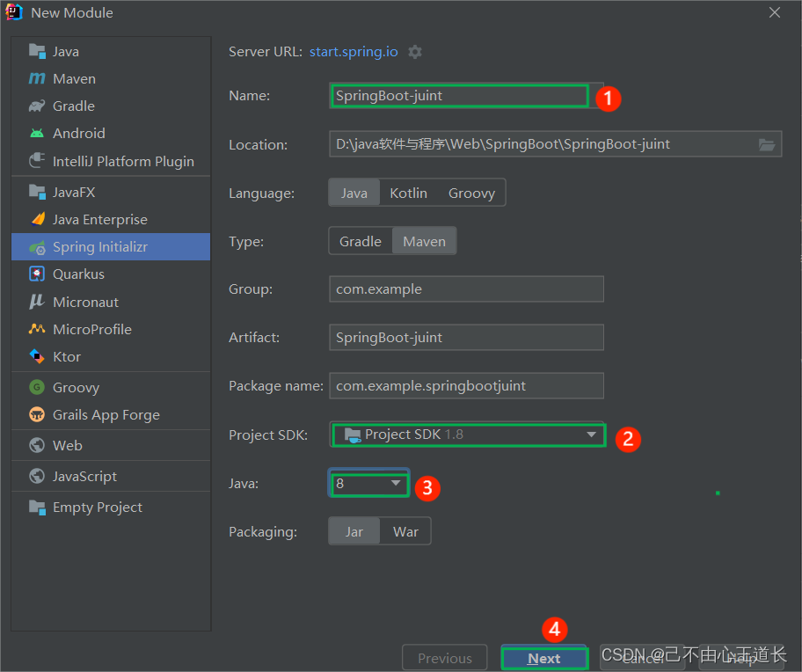Click the Android robot icon
The height and width of the screenshot is (672, 802).
coord(37,134)
